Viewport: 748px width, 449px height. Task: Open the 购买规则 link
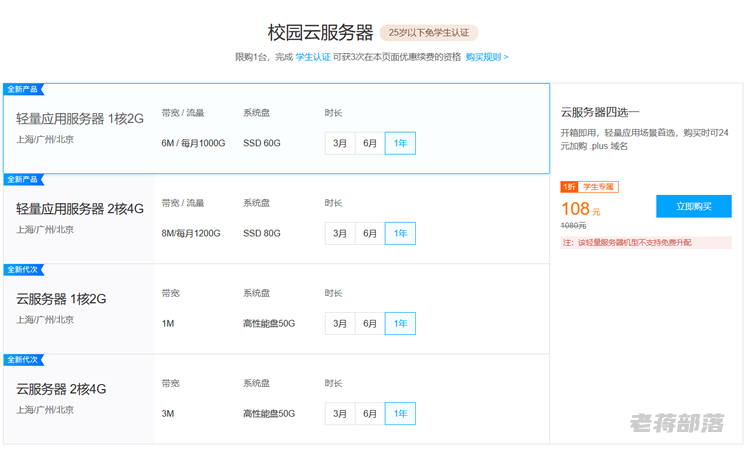click(487, 57)
